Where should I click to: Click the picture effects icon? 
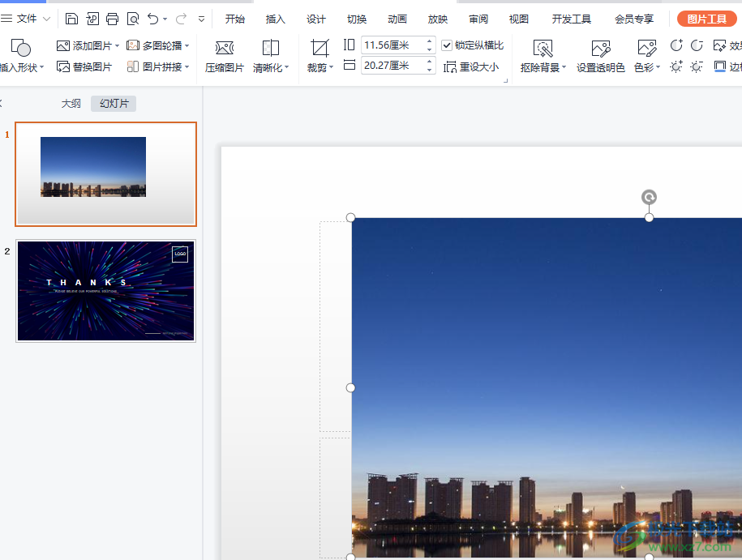[x=719, y=46]
